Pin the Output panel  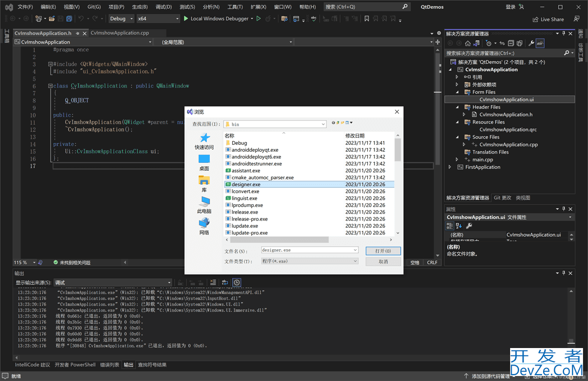pyautogui.click(x=564, y=273)
